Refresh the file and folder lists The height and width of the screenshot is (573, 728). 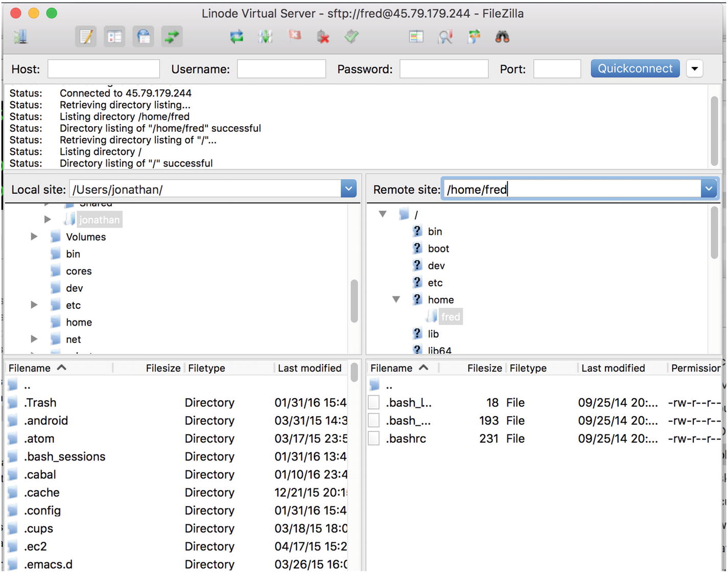(237, 37)
